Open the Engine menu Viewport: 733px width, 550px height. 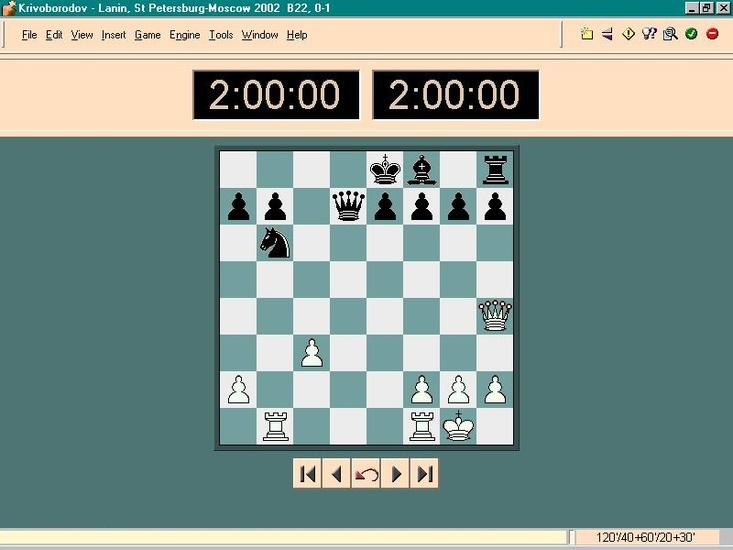click(184, 35)
